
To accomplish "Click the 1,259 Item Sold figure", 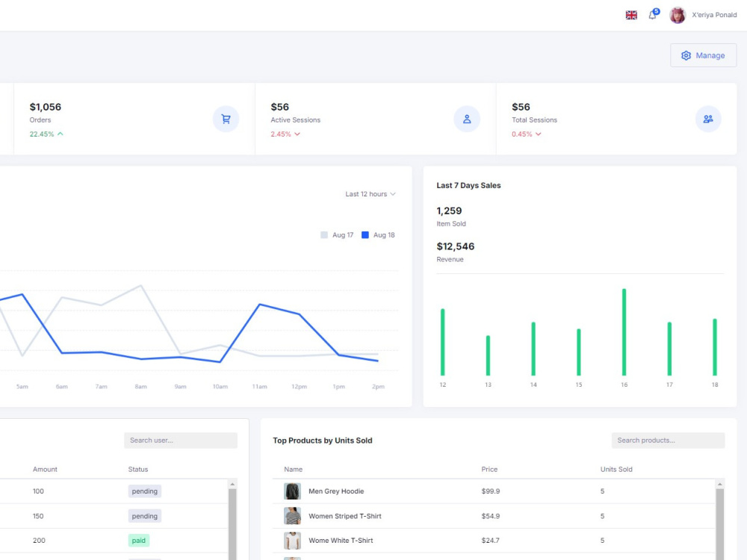I will pyautogui.click(x=449, y=211).
